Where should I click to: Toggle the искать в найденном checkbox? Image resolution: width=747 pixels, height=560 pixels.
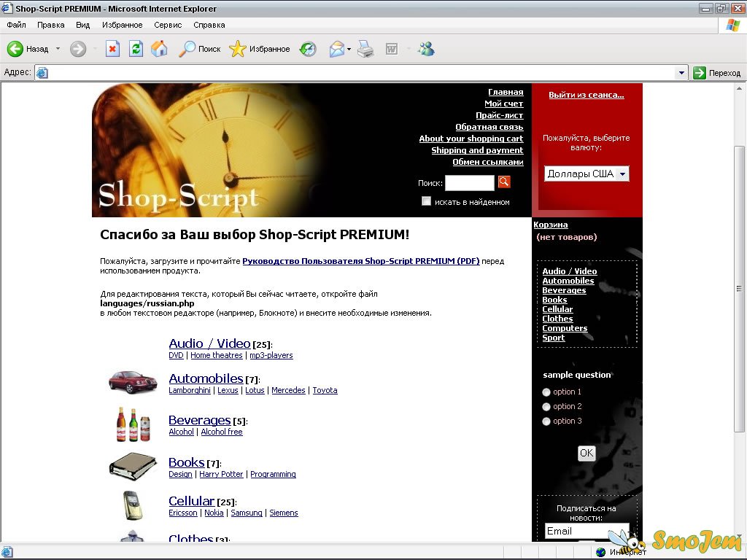[x=426, y=201]
